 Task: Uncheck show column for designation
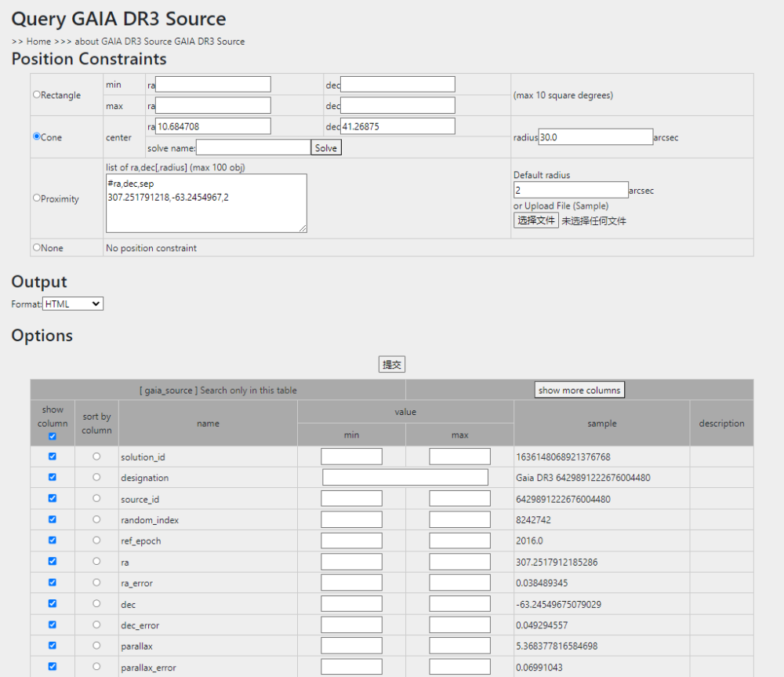[x=53, y=478]
